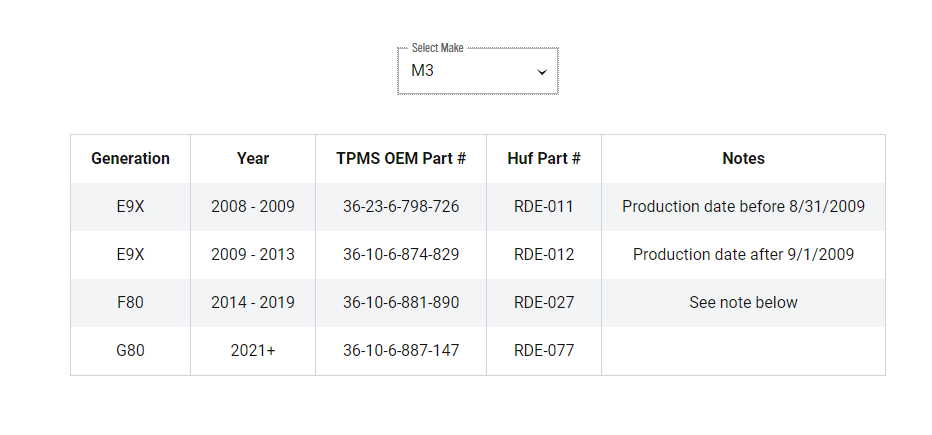The image size is (932, 435).
Task: Click the Year column header
Action: point(253,159)
